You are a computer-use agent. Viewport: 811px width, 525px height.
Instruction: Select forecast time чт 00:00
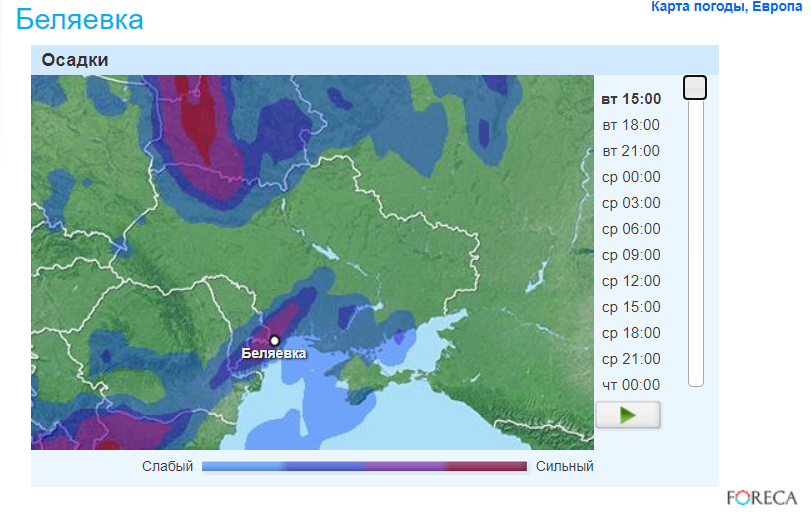(x=631, y=385)
